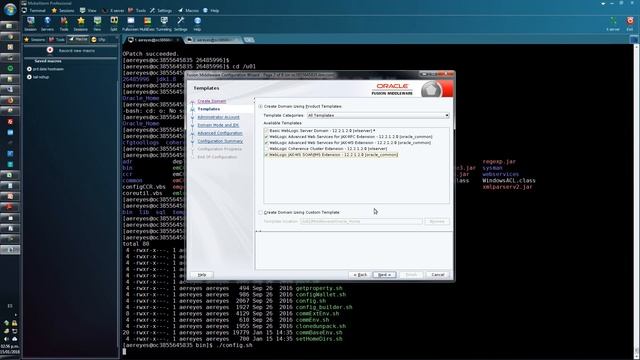Open the Servers toolbar icon
The width and height of the screenshot is (640, 360).
(47, 24)
